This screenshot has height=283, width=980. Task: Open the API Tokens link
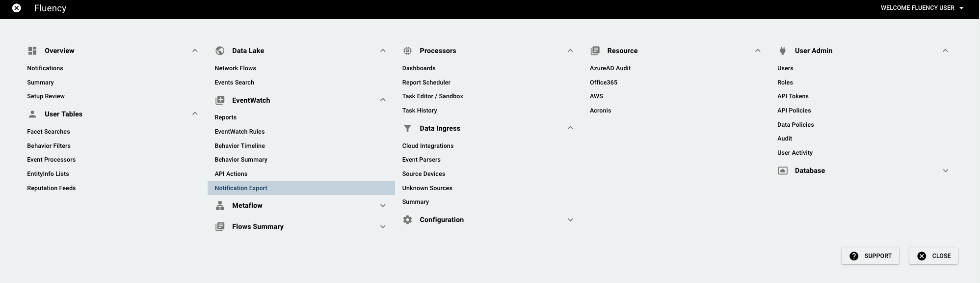tap(793, 96)
